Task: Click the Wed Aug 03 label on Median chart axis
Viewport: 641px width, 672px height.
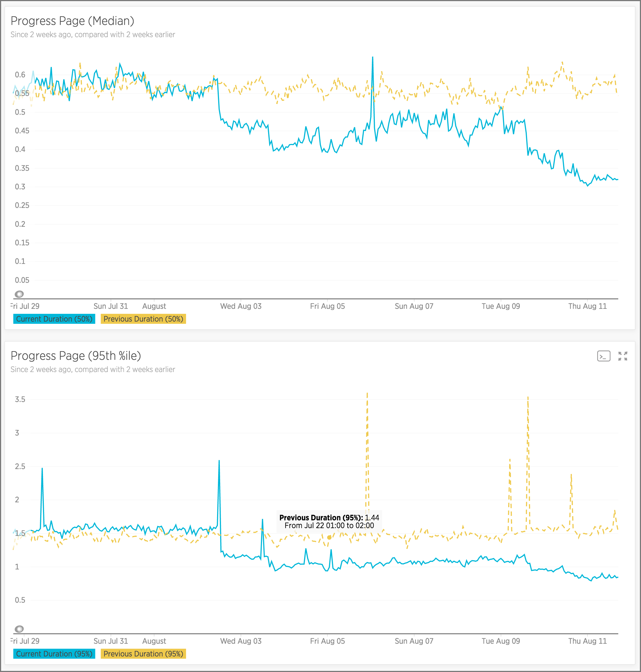Action: (241, 306)
